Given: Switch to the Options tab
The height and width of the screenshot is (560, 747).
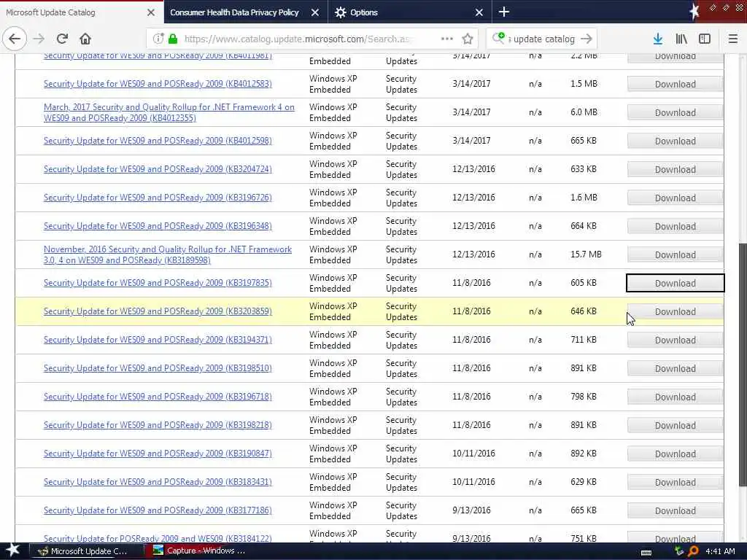Looking at the screenshot, I should (410, 12).
